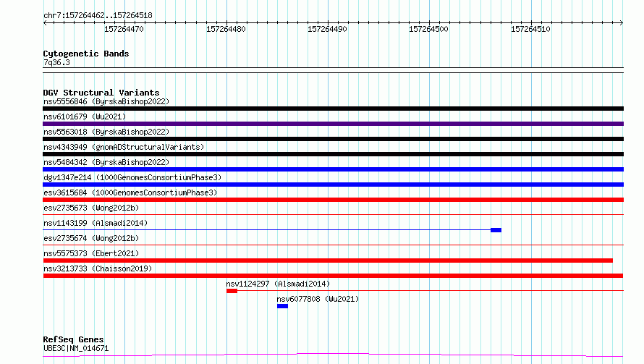Open gene UBE3C|NM_014671 label
This screenshot has width=644, height=364.
click(76, 348)
